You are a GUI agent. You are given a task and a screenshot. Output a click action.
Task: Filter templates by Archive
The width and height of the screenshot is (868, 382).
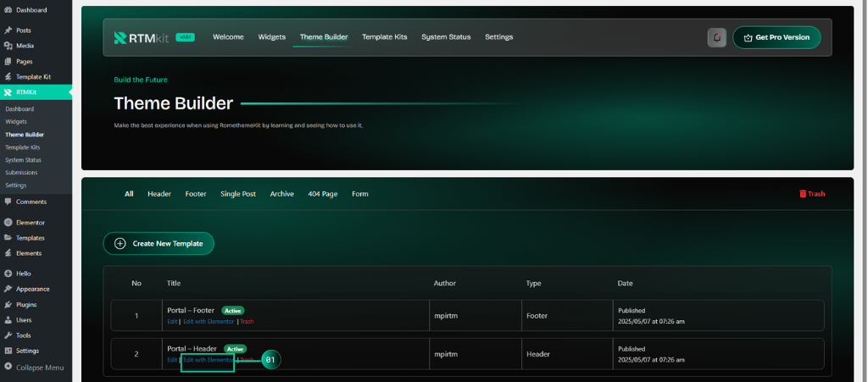(281, 194)
